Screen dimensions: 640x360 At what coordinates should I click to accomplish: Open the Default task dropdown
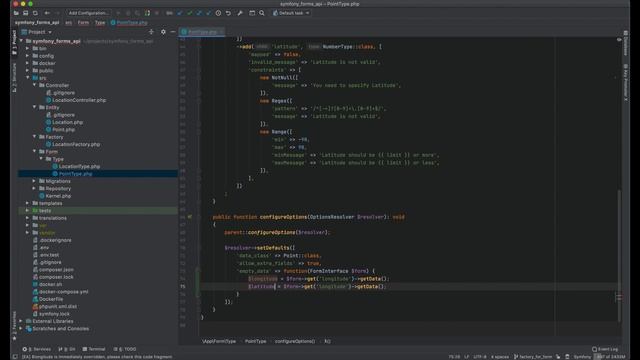pyautogui.click(x=291, y=13)
